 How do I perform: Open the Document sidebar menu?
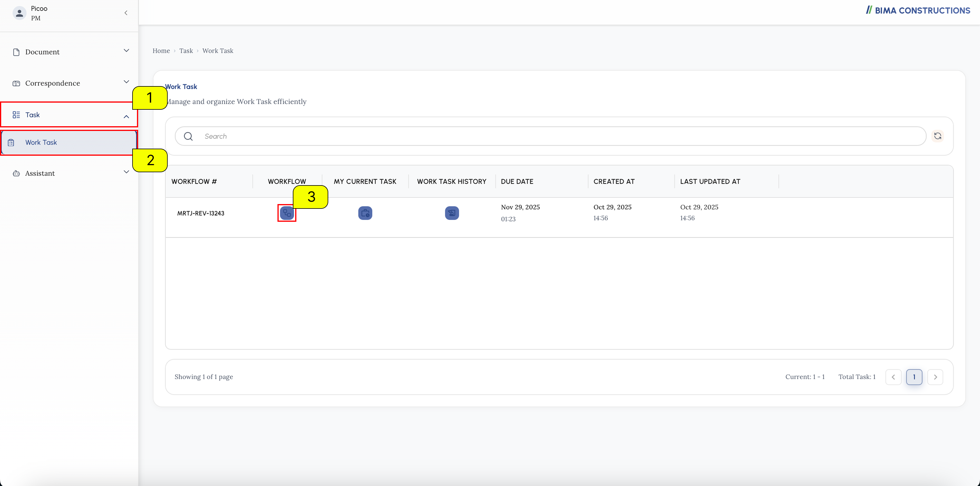pyautogui.click(x=69, y=52)
